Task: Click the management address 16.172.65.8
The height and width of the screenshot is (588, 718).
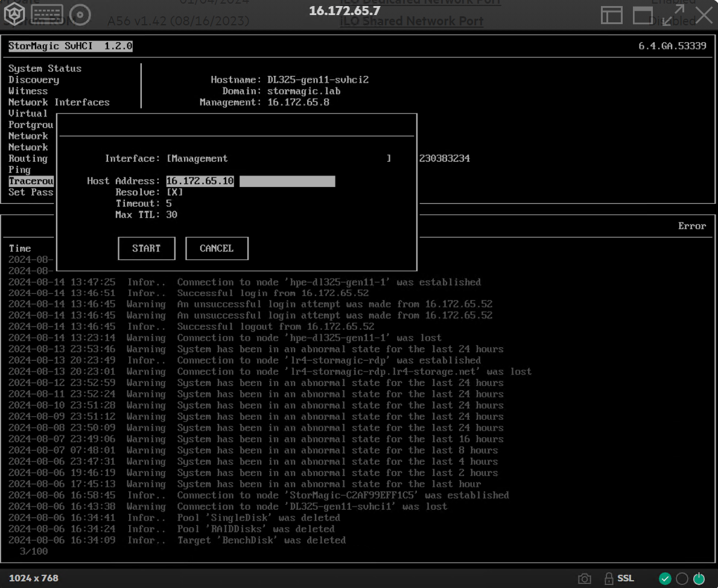Action: pos(298,102)
